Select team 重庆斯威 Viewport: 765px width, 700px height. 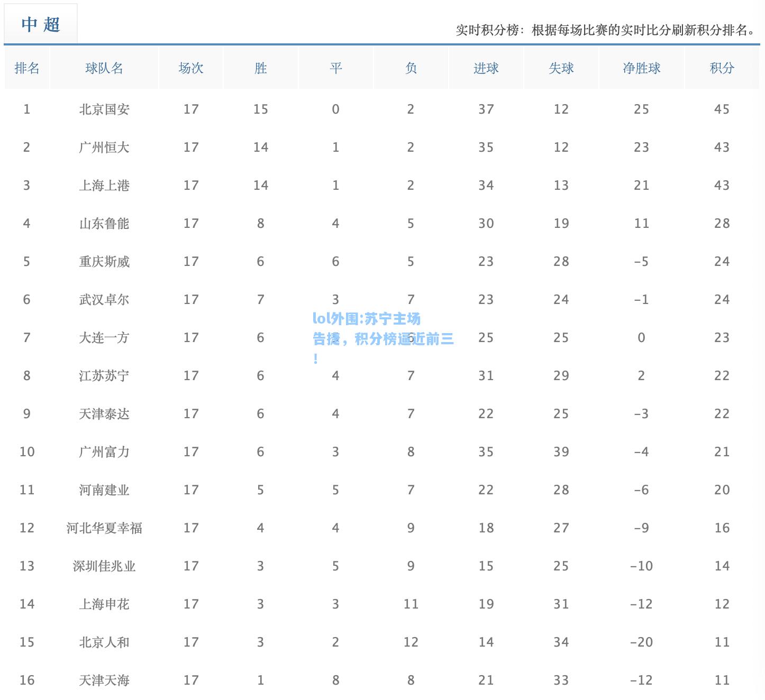pyautogui.click(x=104, y=262)
